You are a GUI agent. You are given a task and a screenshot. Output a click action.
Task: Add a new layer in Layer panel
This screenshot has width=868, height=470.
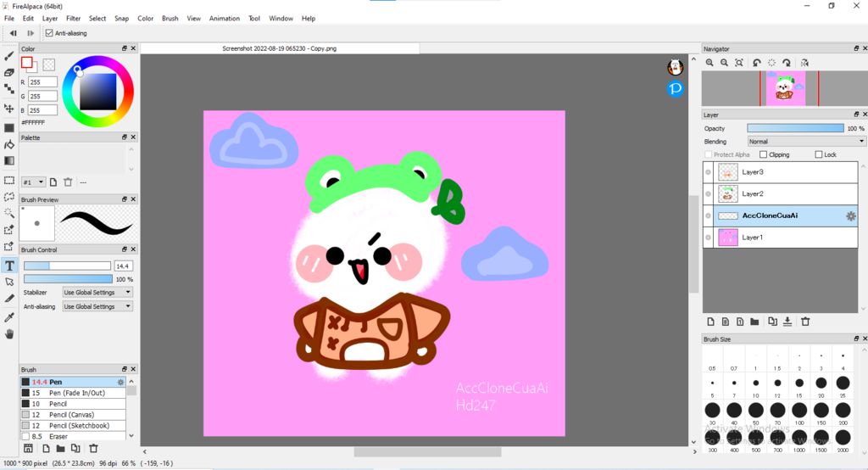point(711,322)
